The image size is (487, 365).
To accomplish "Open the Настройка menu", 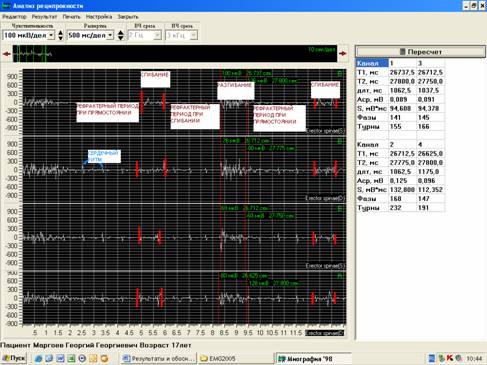I will click(x=99, y=17).
